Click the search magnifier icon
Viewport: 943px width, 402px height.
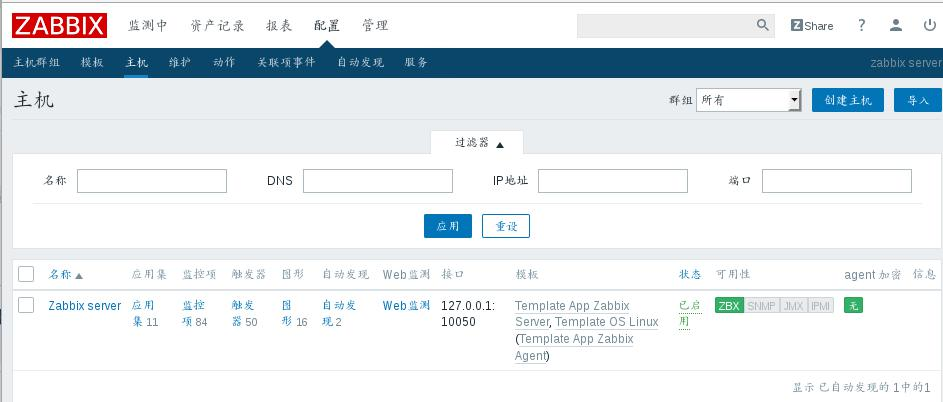point(763,25)
